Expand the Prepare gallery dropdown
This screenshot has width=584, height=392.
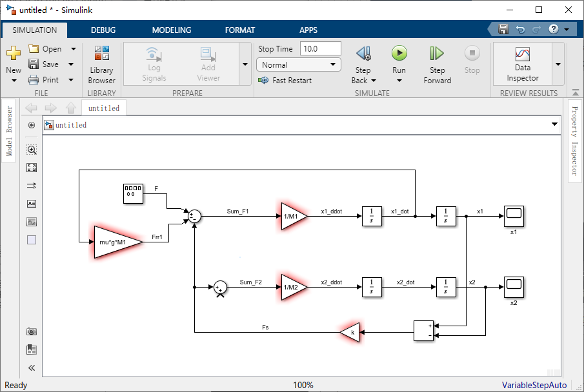[245, 64]
